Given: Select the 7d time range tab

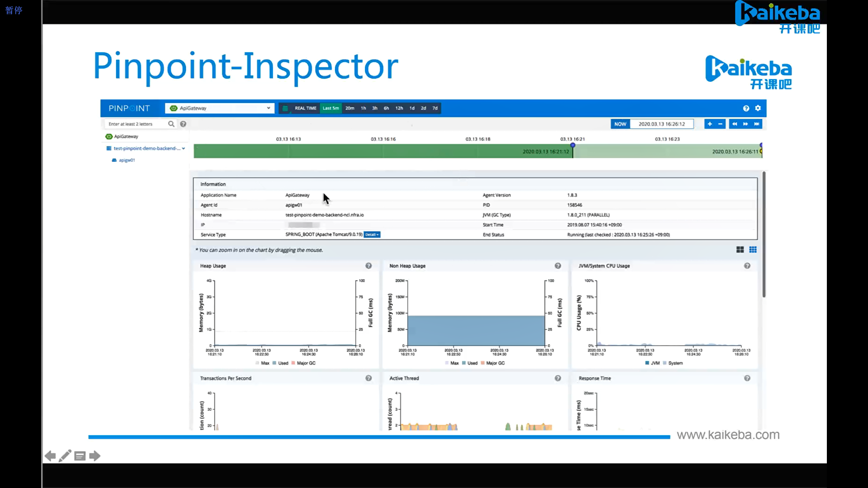Looking at the screenshot, I should pos(435,108).
